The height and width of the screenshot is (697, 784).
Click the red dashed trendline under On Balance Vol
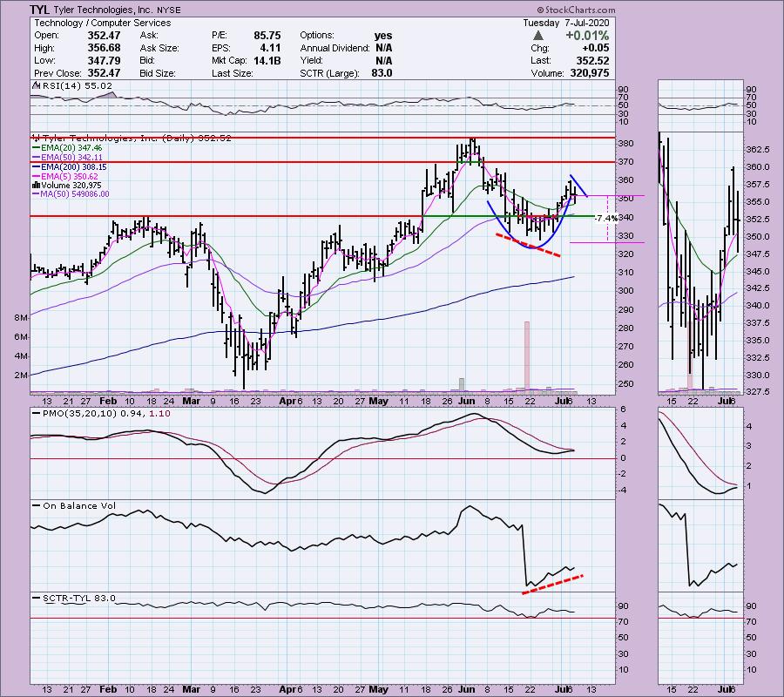(552, 585)
